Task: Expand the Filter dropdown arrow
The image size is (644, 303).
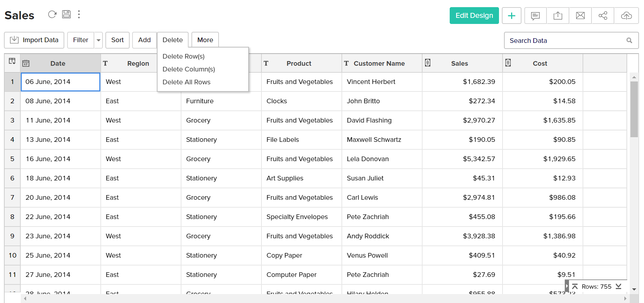Action: tap(99, 40)
